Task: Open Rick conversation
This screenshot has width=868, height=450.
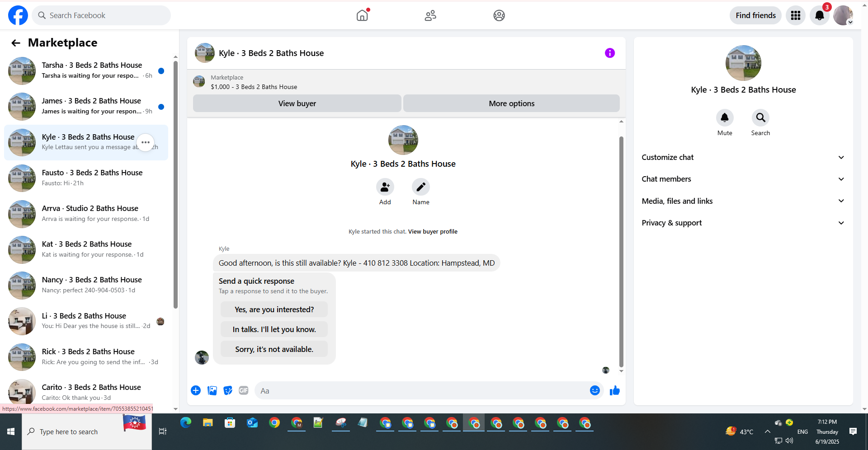Action: [86, 357]
